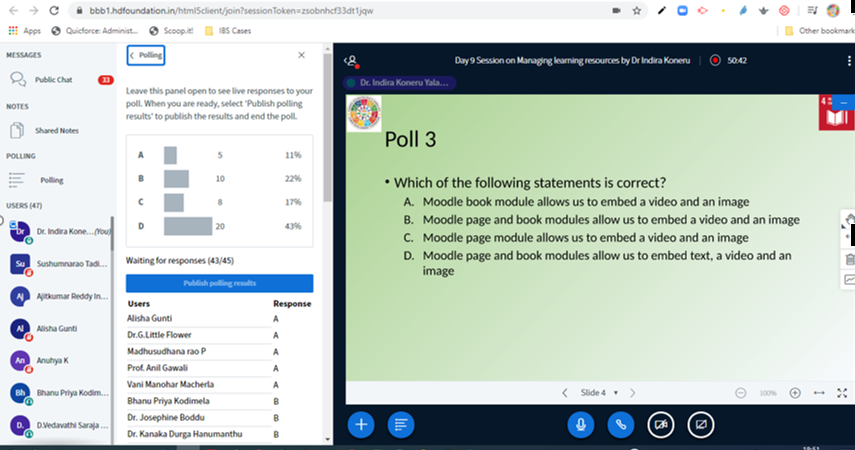Select the whiteboard hand tool
Screen dimensions: 855x450
[849, 219]
